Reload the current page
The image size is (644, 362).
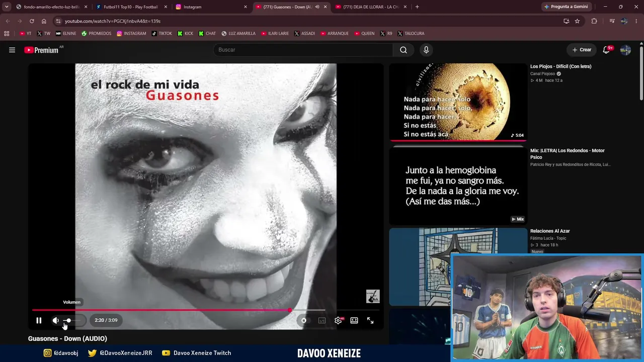pyautogui.click(x=32, y=21)
